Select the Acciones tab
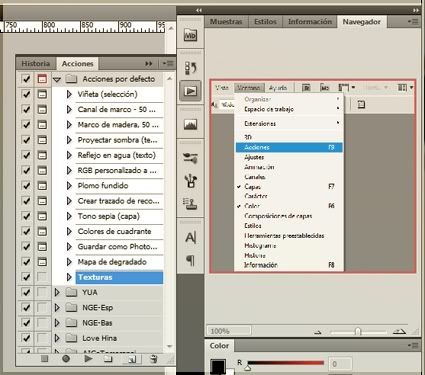 point(77,63)
